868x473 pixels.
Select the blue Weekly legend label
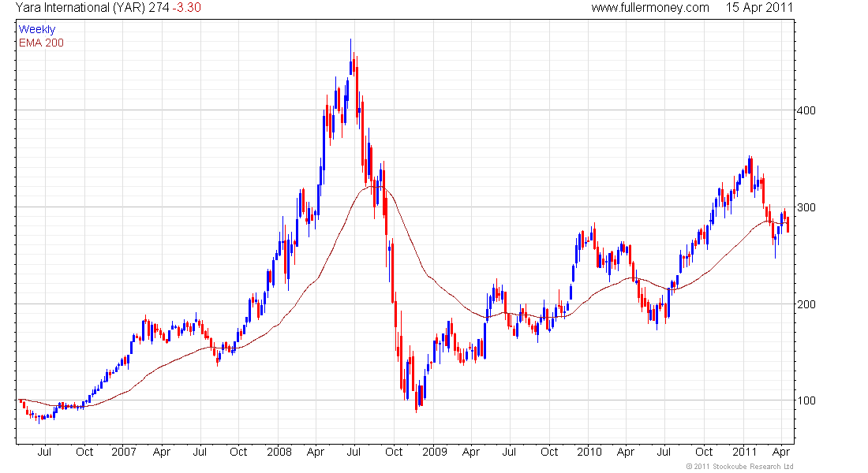pos(37,29)
